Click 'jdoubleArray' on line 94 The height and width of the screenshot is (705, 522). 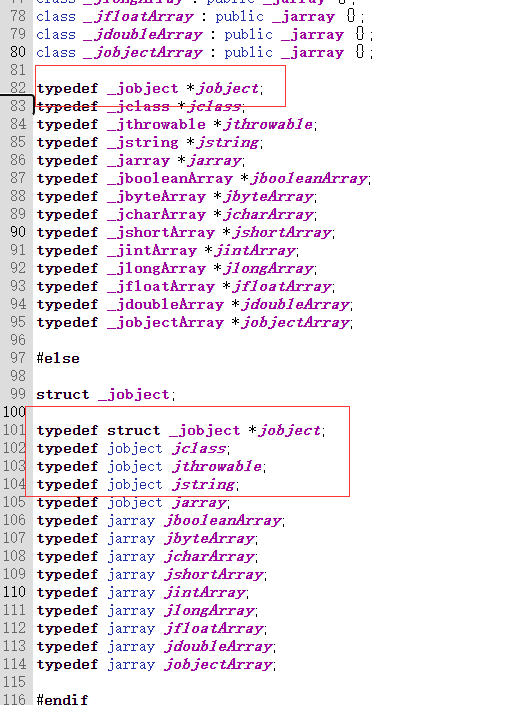click(295, 304)
